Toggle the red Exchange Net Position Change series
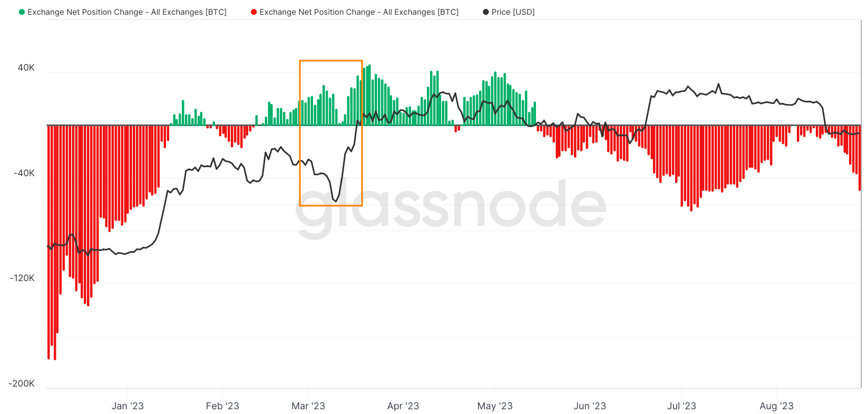This screenshot has width=868, height=414. click(x=359, y=12)
